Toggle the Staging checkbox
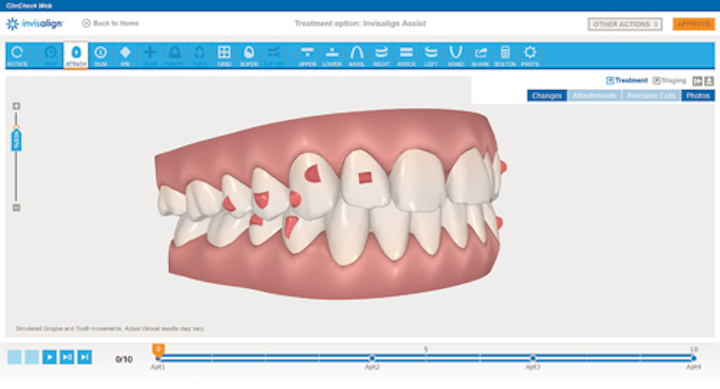The height and width of the screenshot is (389, 720). pyautogui.click(x=657, y=80)
